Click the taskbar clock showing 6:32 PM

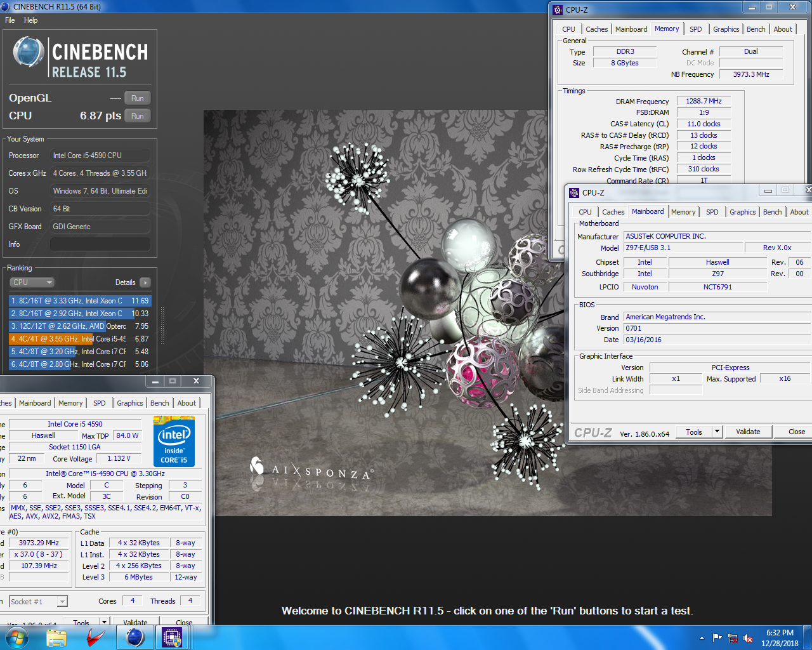point(780,638)
